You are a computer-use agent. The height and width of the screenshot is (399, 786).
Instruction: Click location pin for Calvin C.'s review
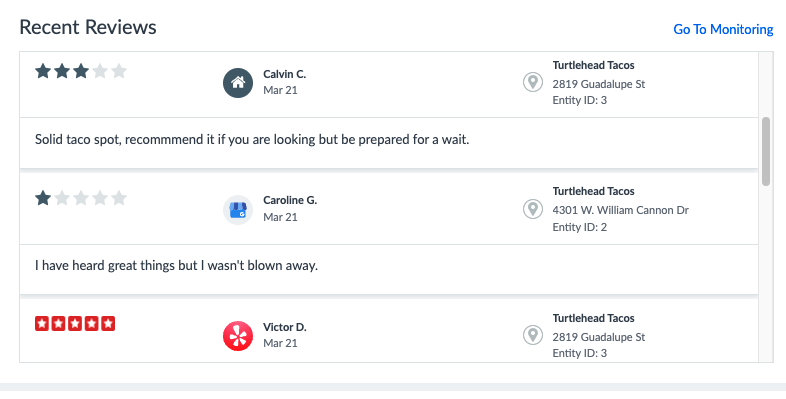tap(532, 82)
